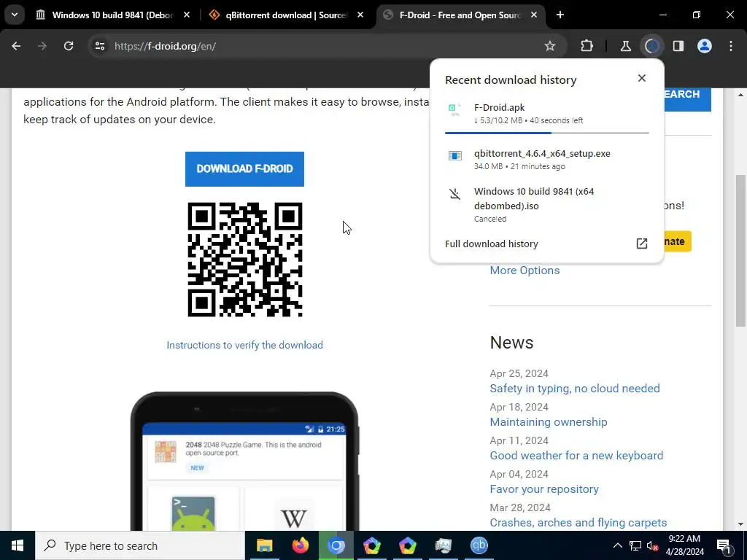Open the taskbar clock and date
747x560 pixels.
(x=684, y=545)
